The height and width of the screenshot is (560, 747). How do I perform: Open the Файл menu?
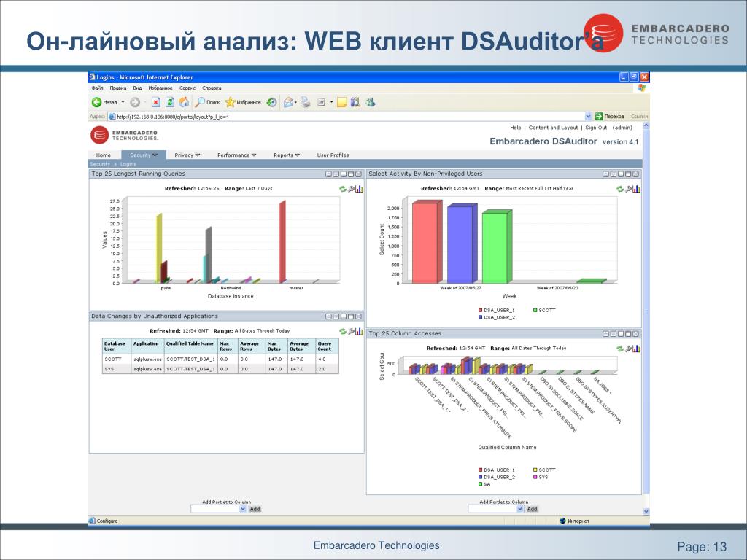[x=97, y=88]
